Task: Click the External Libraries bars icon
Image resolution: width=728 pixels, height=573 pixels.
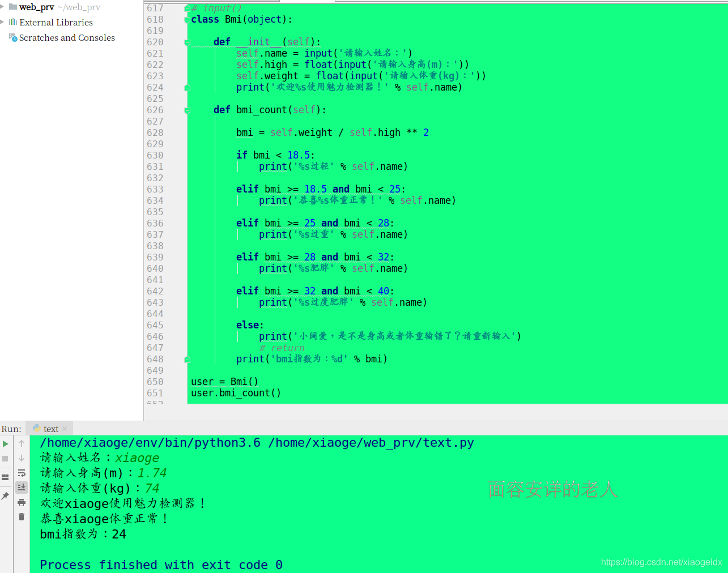Action: tap(13, 22)
